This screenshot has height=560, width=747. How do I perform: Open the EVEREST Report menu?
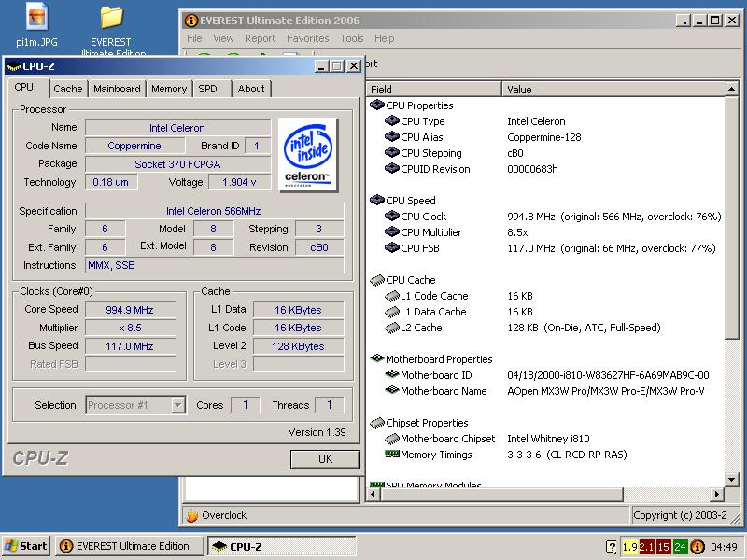coord(261,38)
